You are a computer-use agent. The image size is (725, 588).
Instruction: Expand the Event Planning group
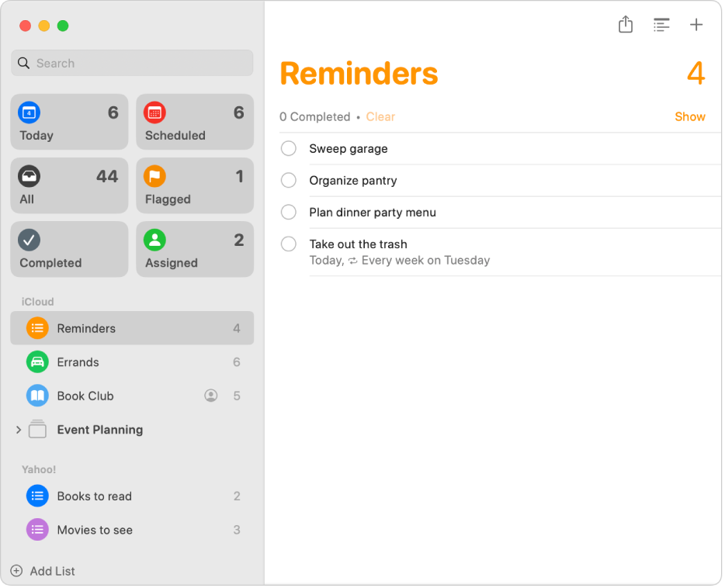coord(19,430)
